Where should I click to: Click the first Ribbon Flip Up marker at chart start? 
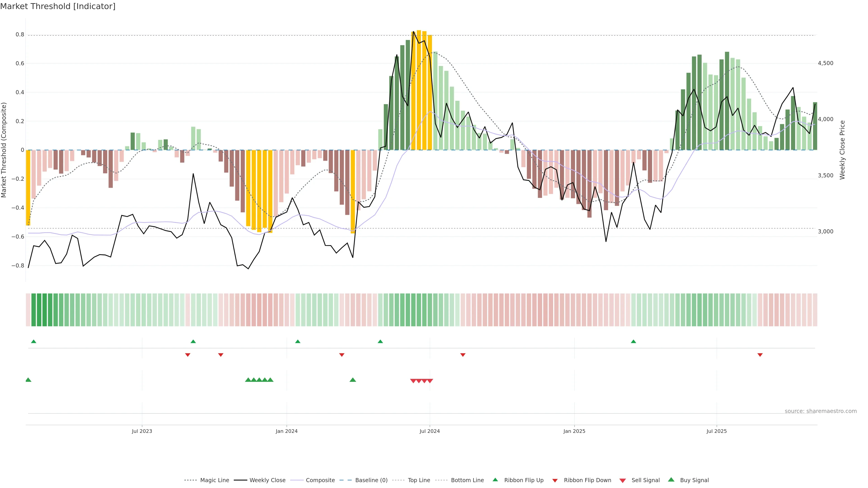(33, 342)
